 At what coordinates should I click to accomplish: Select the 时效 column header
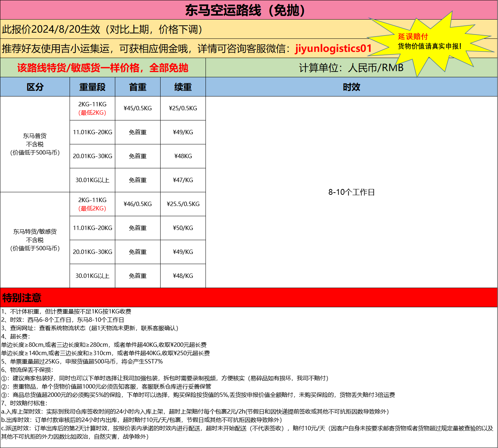coord(352,87)
